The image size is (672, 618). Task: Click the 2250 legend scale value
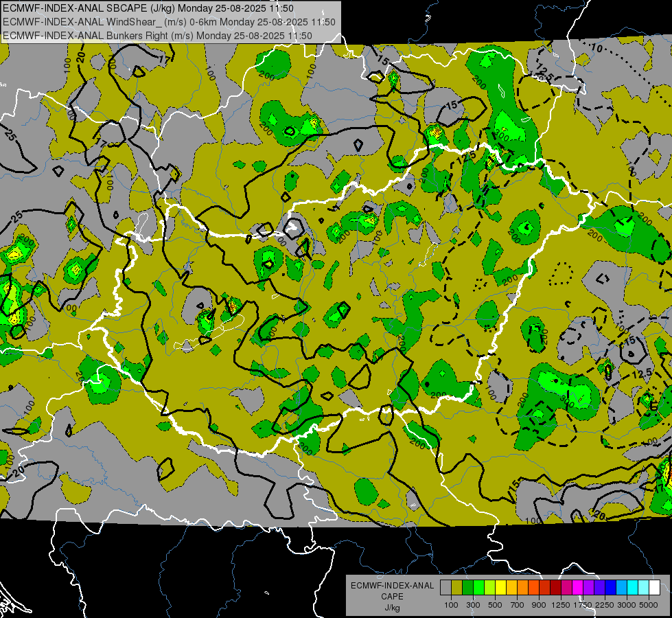(x=605, y=605)
